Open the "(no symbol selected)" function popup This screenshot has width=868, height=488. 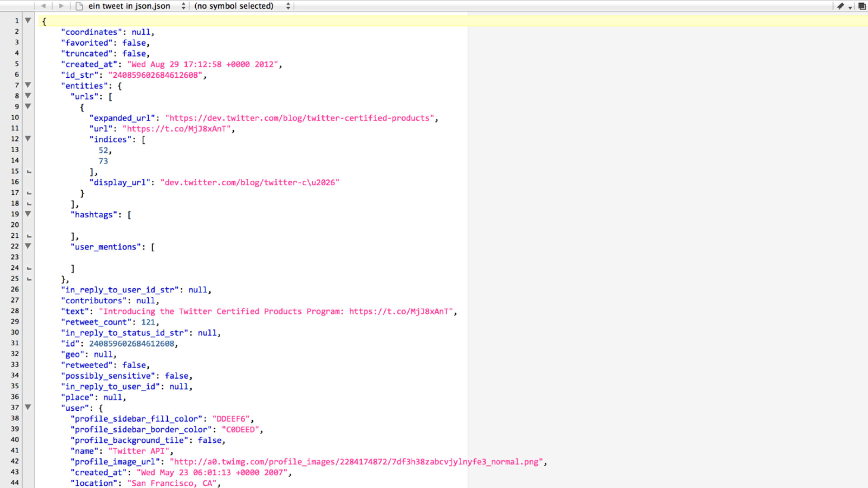pyautogui.click(x=242, y=6)
